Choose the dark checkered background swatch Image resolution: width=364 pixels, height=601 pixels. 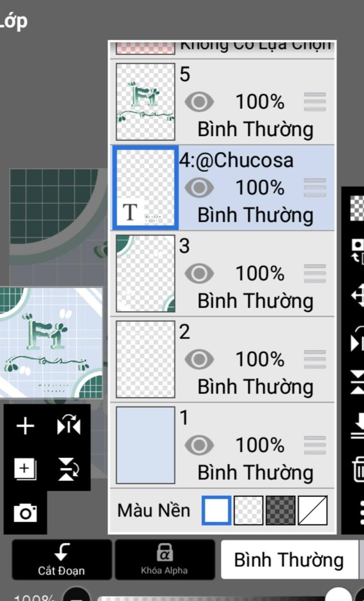point(280,510)
